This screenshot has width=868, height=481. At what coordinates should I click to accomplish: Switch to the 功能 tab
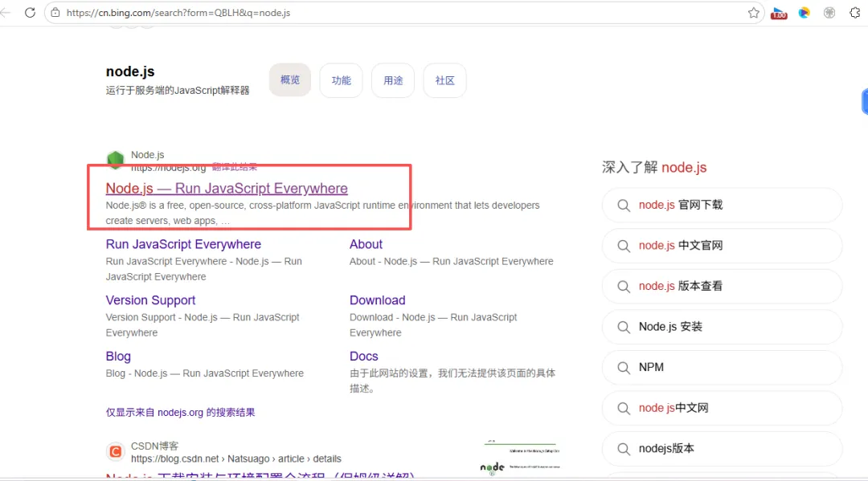(x=341, y=80)
